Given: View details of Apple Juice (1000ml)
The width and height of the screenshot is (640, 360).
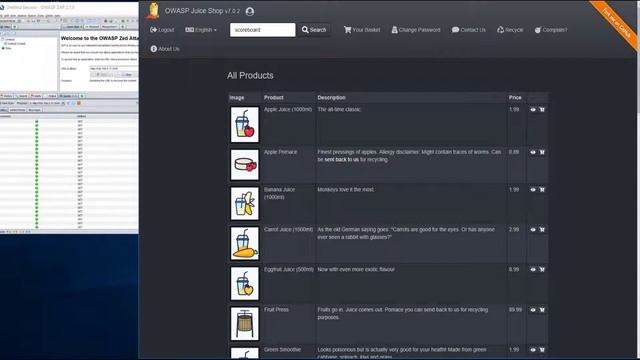Looking at the screenshot, I should pos(533,109).
